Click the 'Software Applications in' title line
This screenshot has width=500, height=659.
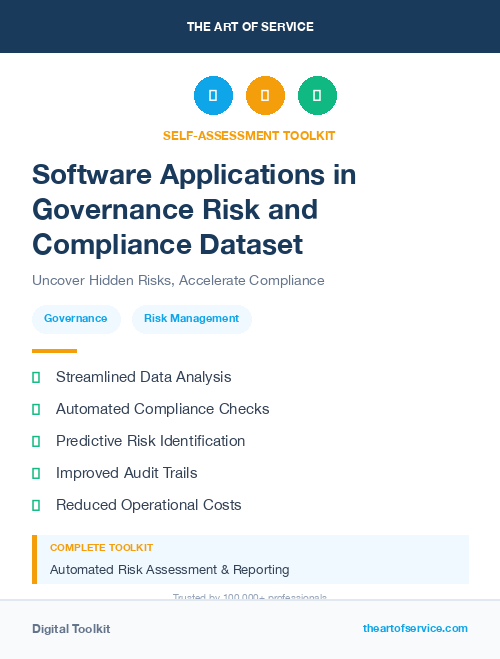click(x=194, y=174)
